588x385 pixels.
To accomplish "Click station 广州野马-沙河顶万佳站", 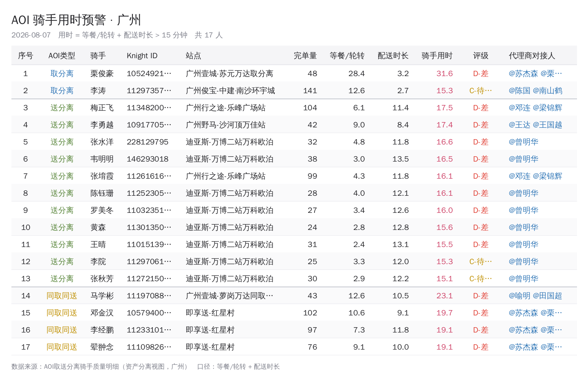I will point(226,125).
